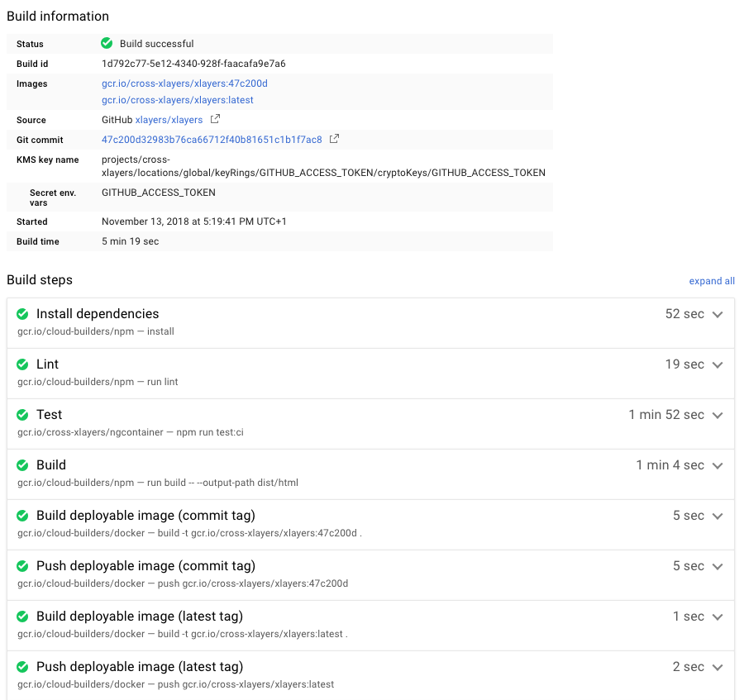Expand the Install dependencies step chevron
This screenshot has height=700, width=744.
click(x=717, y=315)
